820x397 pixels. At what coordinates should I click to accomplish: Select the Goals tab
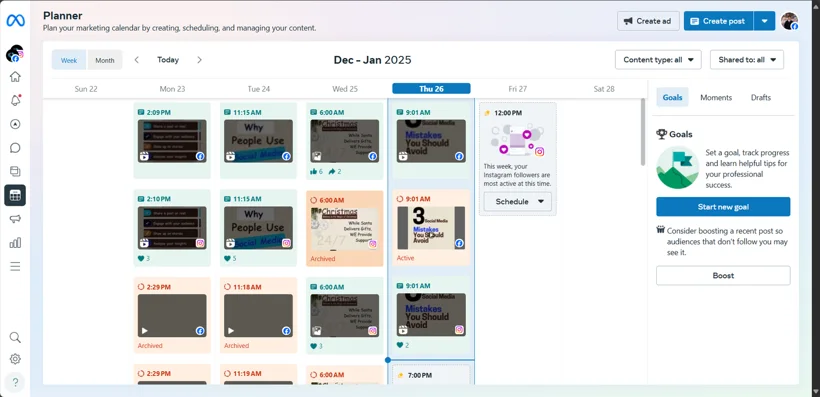point(673,97)
